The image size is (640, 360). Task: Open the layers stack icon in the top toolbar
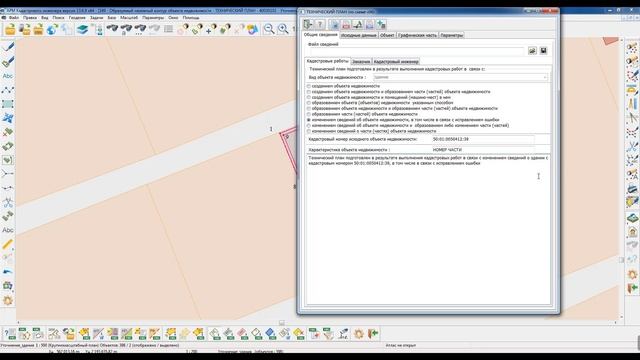click(x=82, y=29)
